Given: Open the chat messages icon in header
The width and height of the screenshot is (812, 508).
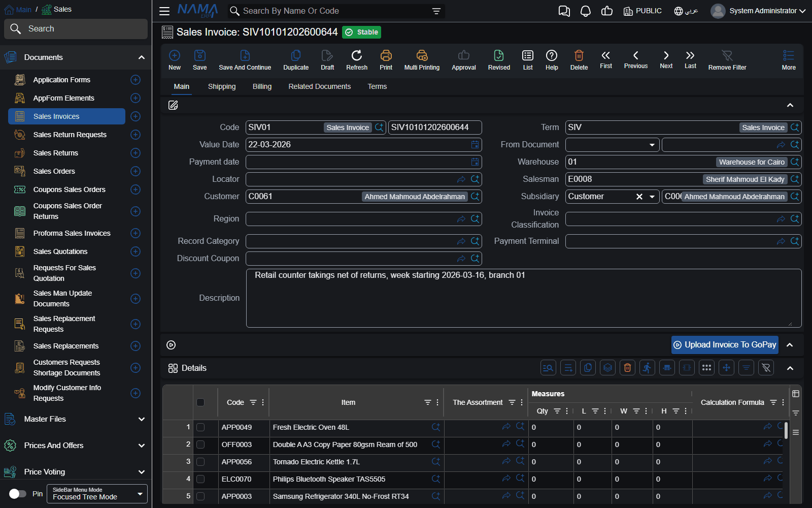Looking at the screenshot, I should pos(564,11).
